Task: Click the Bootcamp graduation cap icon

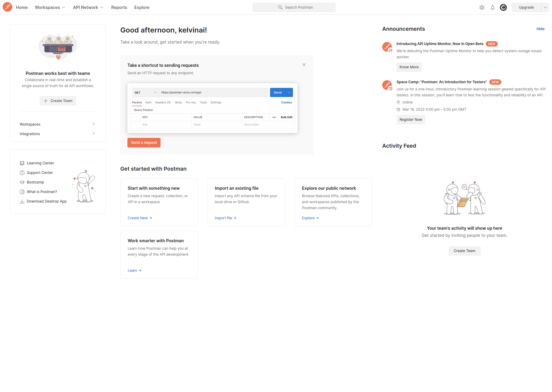Action: [x=22, y=182]
